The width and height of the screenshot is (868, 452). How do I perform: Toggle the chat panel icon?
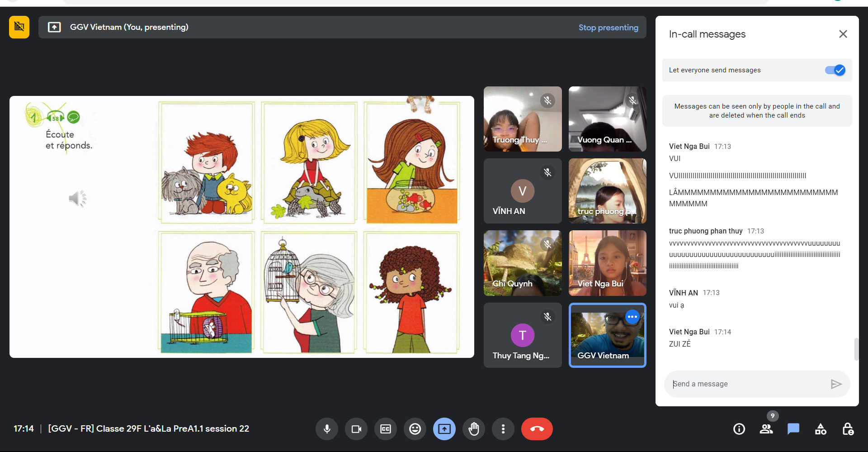coord(793,429)
